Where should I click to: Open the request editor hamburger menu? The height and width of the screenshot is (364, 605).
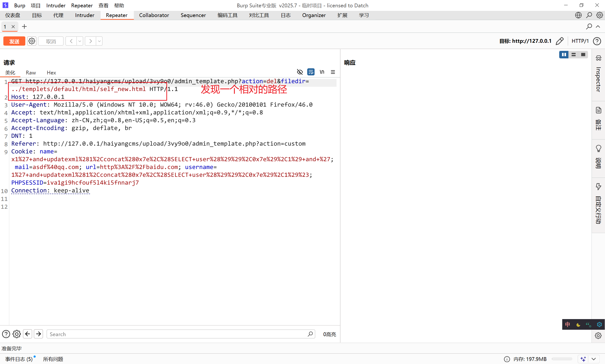(333, 72)
